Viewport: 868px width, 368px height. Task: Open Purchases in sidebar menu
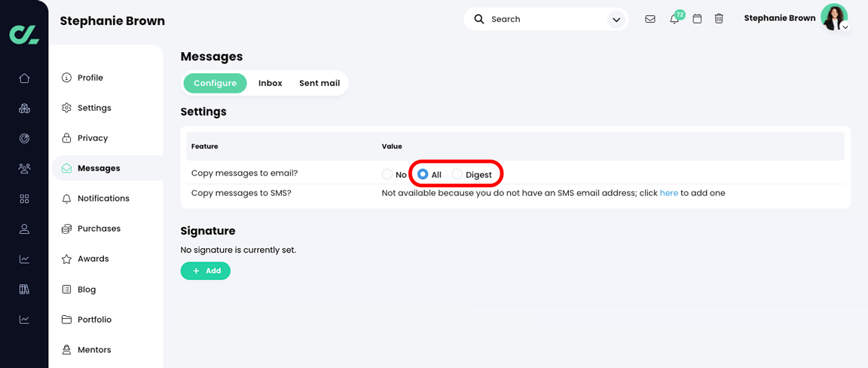click(99, 228)
